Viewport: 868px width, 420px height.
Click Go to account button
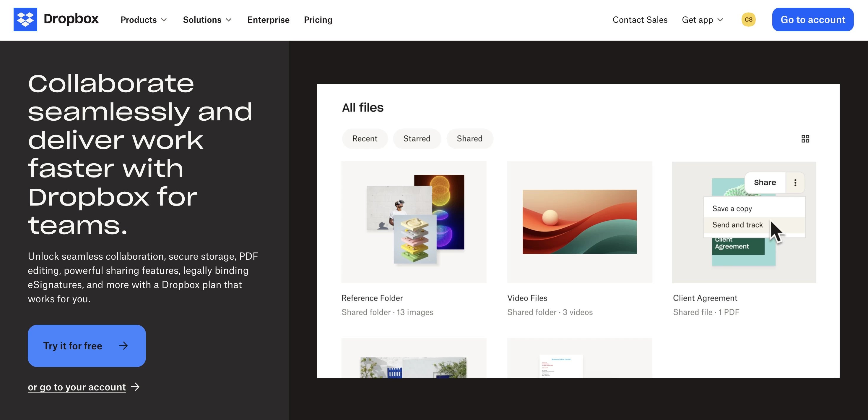point(812,20)
